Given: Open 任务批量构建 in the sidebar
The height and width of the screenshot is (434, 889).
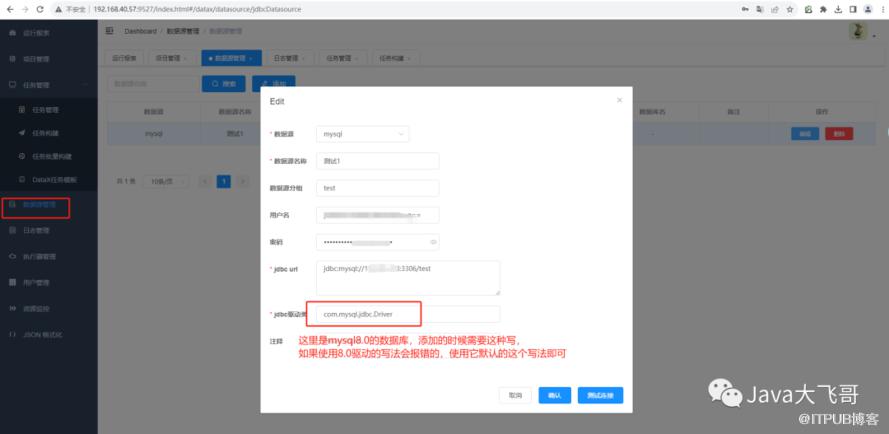Looking at the screenshot, I should 52,156.
